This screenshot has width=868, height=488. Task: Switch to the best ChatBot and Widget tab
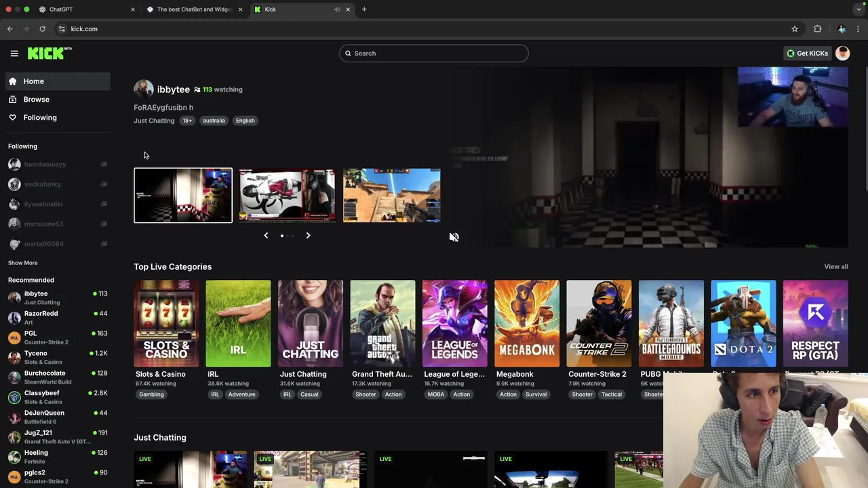[193, 9]
